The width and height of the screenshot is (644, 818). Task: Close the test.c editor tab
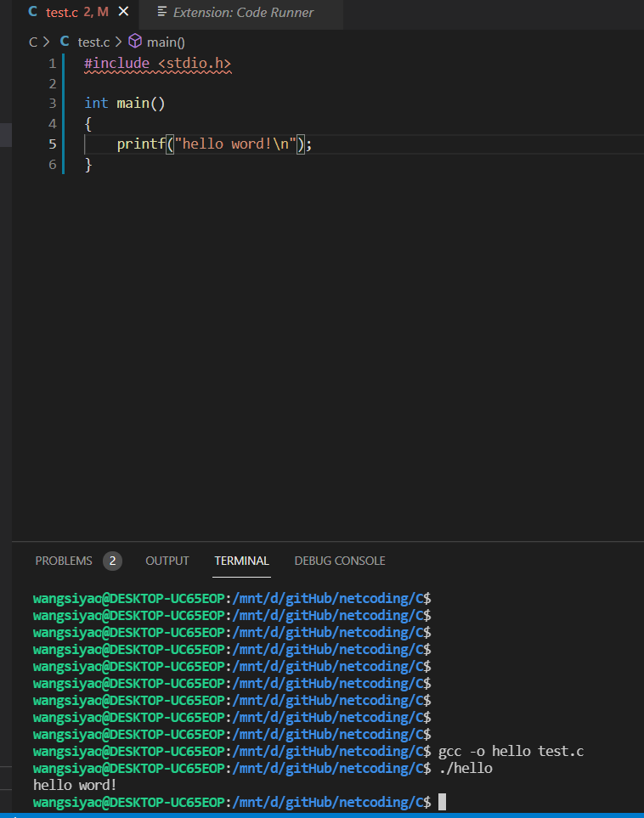[x=124, y=12]
